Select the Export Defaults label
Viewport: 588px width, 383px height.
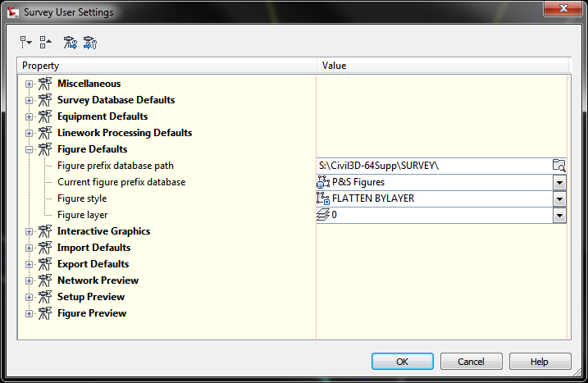[93, 264]
